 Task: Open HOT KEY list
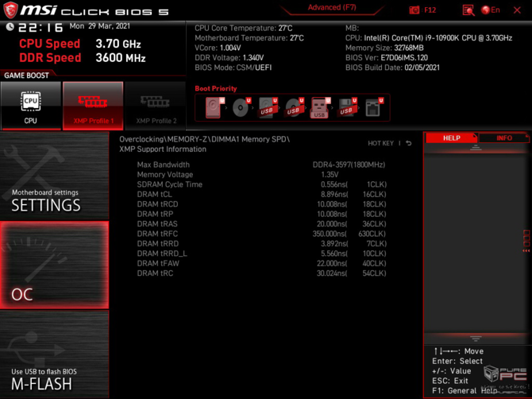(380, 143)
